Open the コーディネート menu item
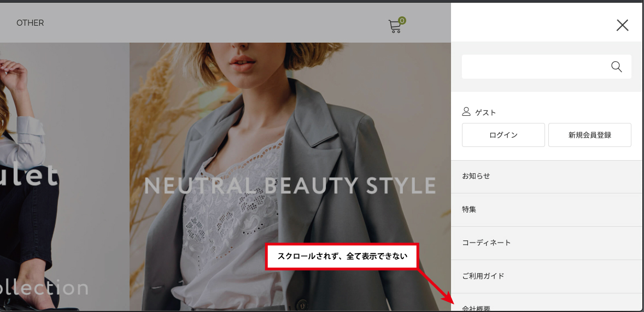This screenshot has width=644, height=312. [x=547, y=243]
